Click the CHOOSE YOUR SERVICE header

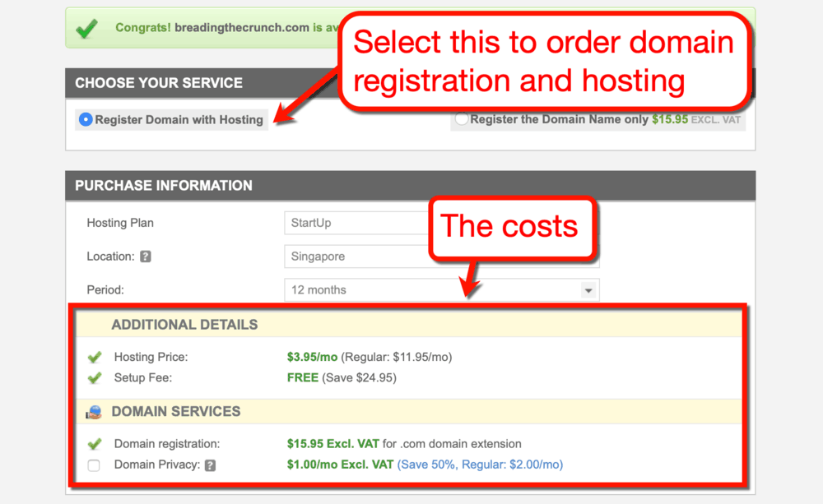click(x=160, y=83)
